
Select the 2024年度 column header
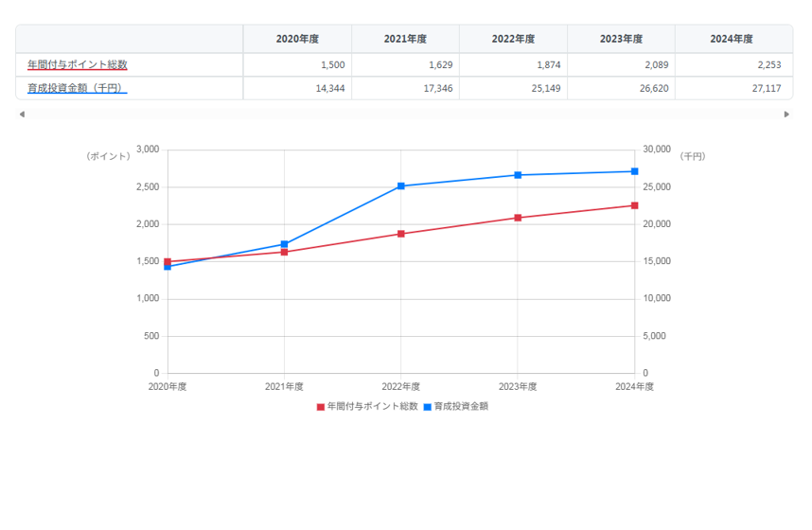tap(731, 39)
